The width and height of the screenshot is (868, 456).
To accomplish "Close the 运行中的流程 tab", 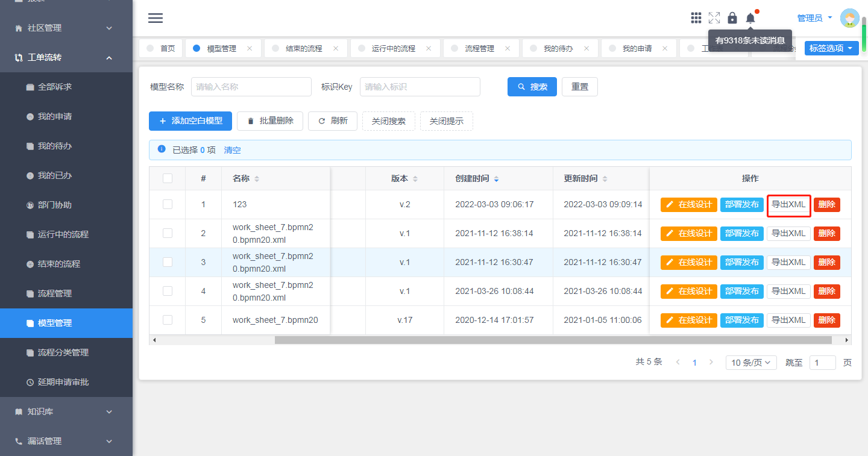I will (429, 48).
